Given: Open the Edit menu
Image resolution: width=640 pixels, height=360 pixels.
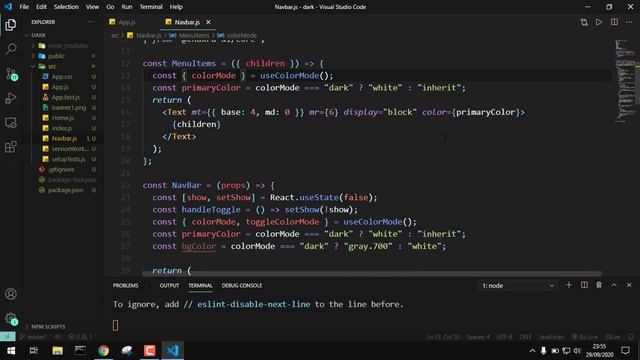Looking at the screenshot, I should [41, 7].
